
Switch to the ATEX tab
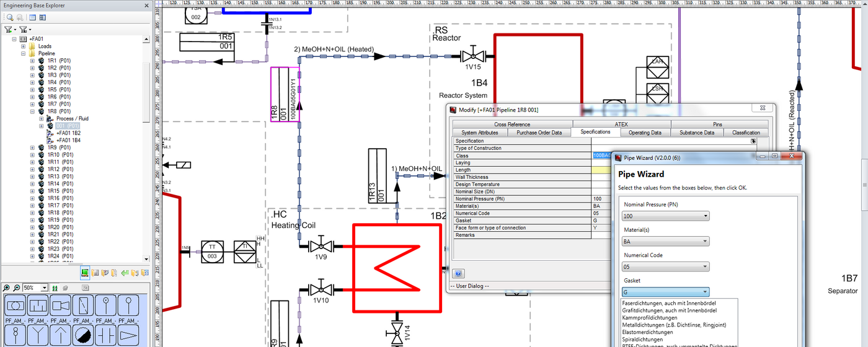click(621, 125)
